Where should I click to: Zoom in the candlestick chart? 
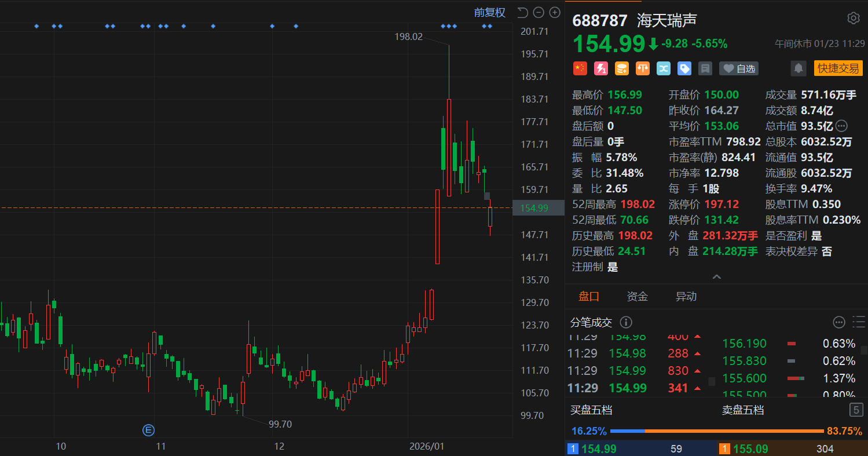pos(555,12)
